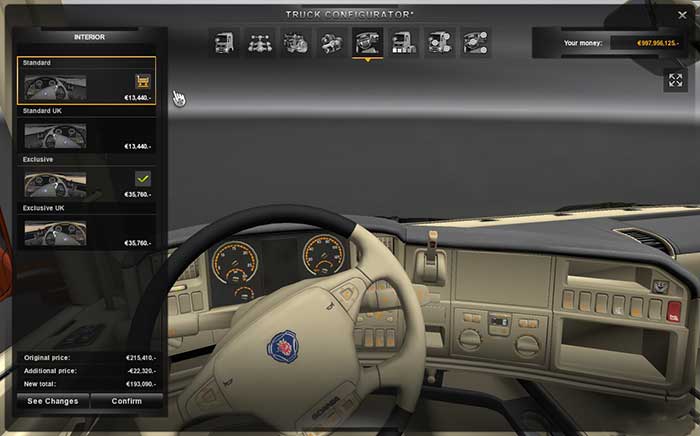This screenshot has height=436, width=700.
Task: Select the Standard interior thumbnail
Action: coord(55,87)
